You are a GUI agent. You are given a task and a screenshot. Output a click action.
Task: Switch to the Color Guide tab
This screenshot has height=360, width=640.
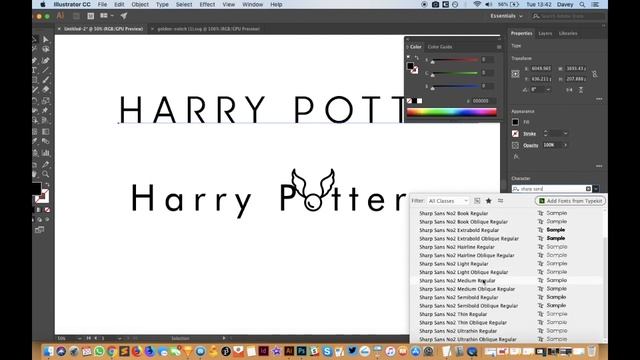point(440,47)
